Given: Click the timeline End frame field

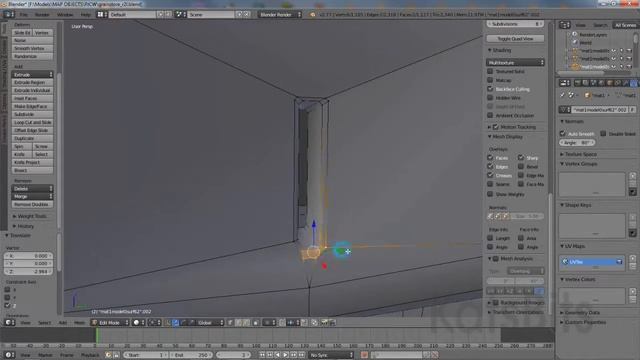Looking at the screenshot, I should click(x=191, y=355).
